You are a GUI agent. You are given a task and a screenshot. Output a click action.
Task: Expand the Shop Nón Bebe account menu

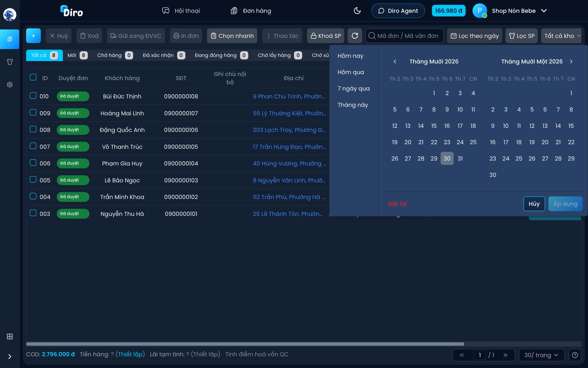point(519,11)
